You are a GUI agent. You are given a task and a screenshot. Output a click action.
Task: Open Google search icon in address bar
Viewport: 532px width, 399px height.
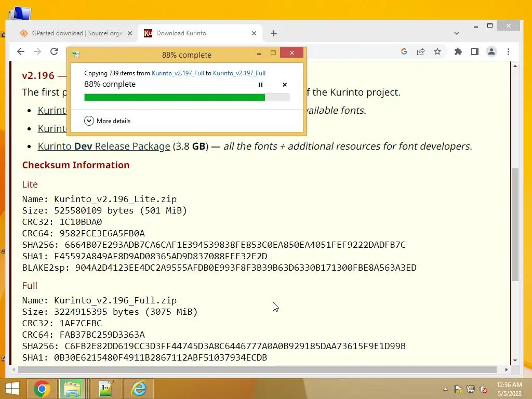(404, 51)
